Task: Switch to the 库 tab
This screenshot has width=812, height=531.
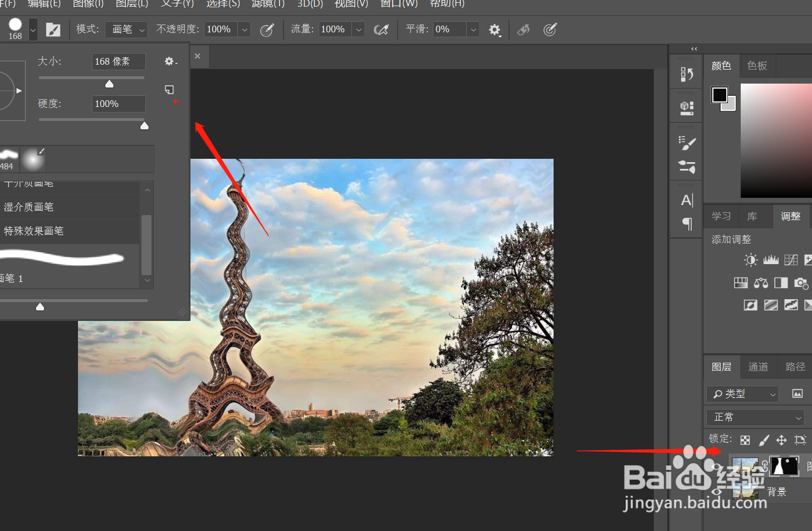Action: [752, 216]
